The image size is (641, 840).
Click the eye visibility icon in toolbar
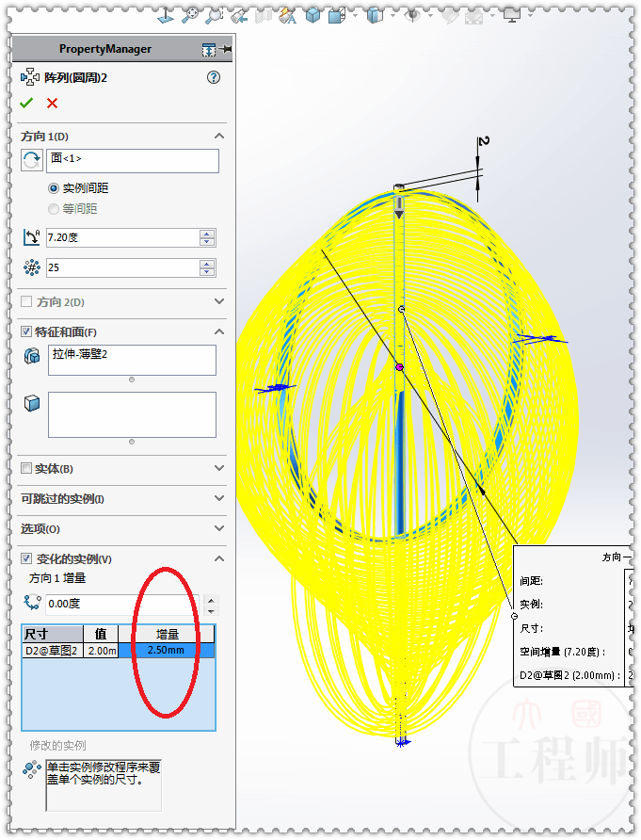[x=412, y=16]
